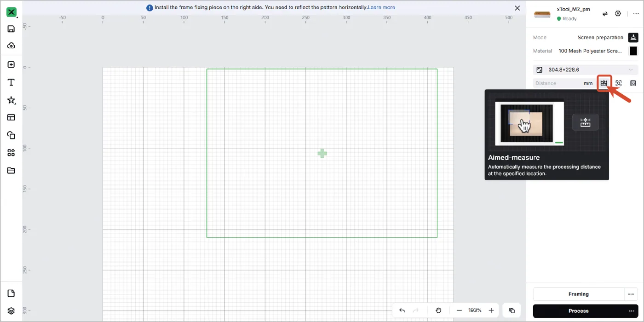Click the Framing button
The width and height of the screenshot is (644, 322).
point(579,294)
